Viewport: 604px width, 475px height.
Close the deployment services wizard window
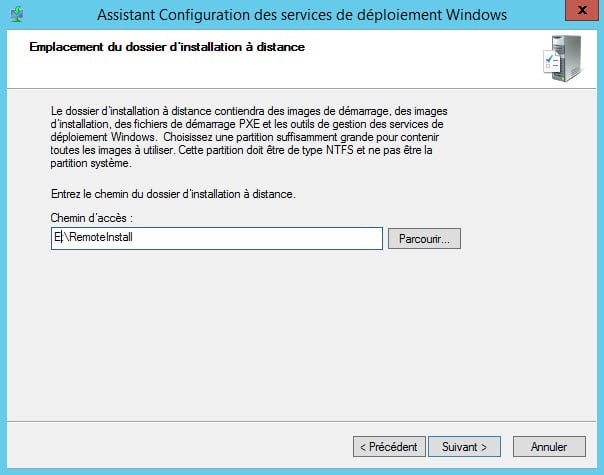point(578,13)
